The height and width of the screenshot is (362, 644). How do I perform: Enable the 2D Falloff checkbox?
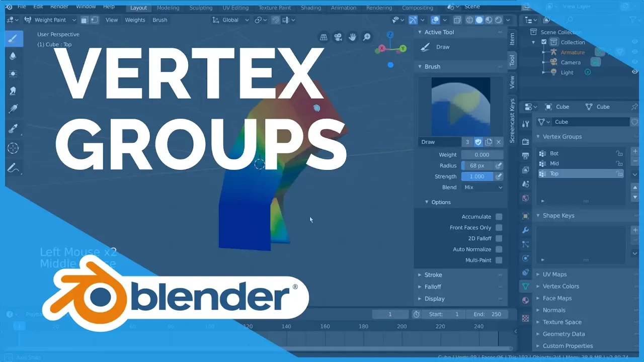click(499, 238)
